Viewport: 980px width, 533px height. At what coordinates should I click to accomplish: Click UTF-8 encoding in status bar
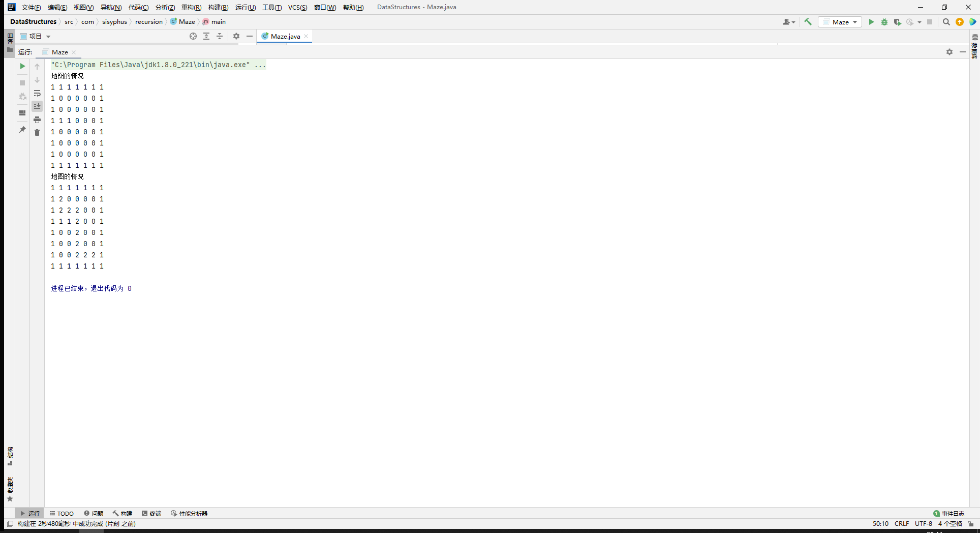point(924,523)
